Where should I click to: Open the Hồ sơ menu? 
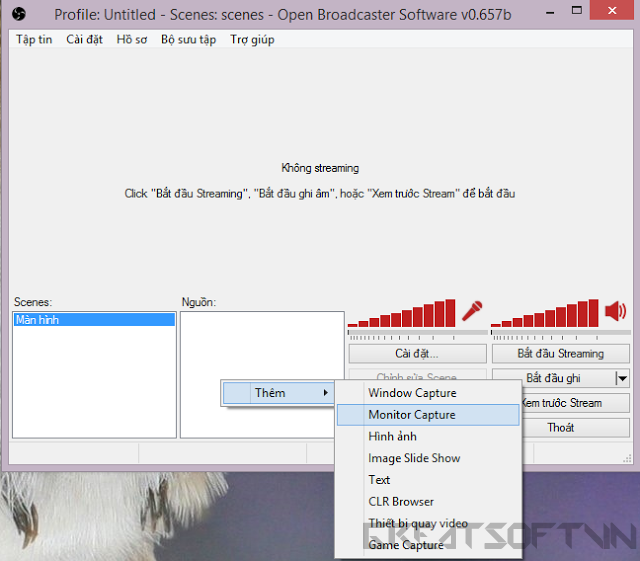pos(131,40)
